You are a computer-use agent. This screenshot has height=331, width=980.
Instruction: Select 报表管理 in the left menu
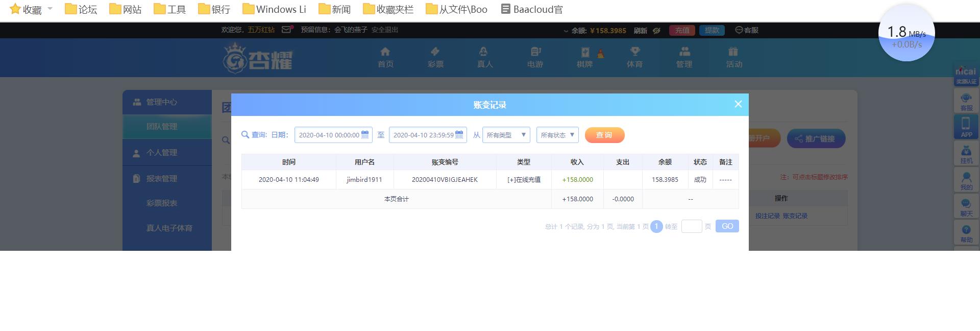click(167, 179)
